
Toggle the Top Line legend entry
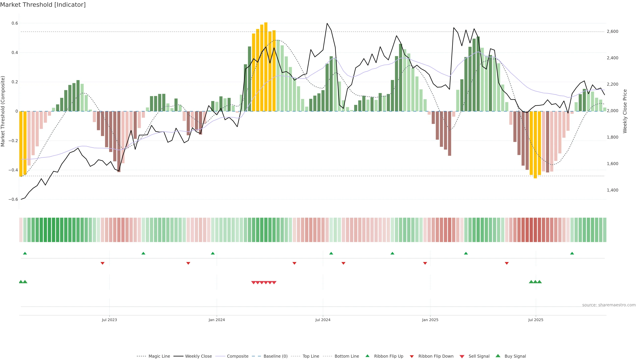[311, 356]
